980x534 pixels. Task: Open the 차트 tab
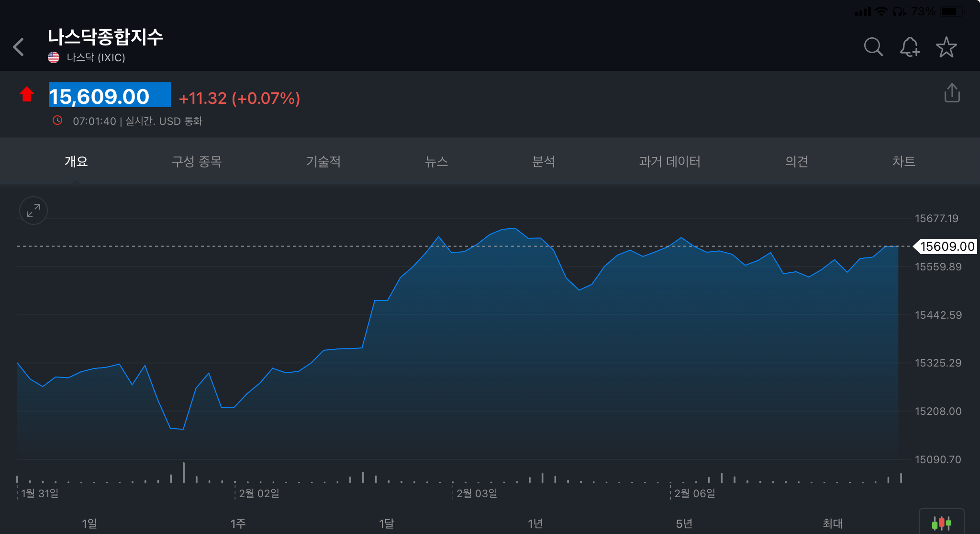pyautogui.click(x=904, y=161)
